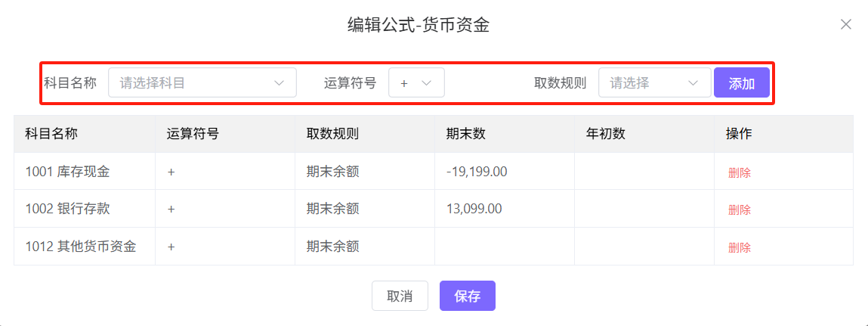Screen dimensions: 868x326
Task: Click the 13,099.00 期末数 cell
Action: click(x=474, y=209)
